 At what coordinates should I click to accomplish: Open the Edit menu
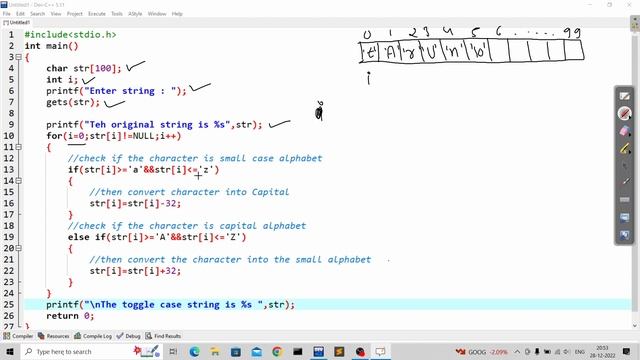20,14
